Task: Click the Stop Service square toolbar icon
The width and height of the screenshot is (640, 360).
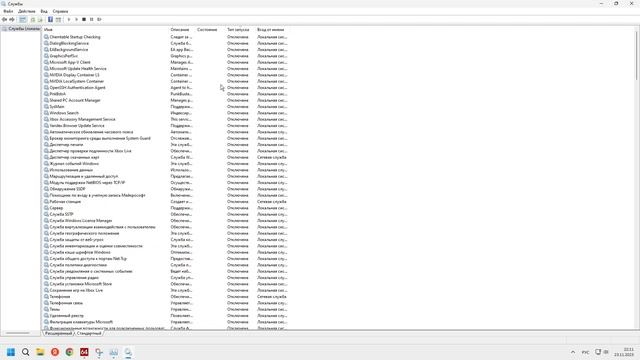Action: 84,20
